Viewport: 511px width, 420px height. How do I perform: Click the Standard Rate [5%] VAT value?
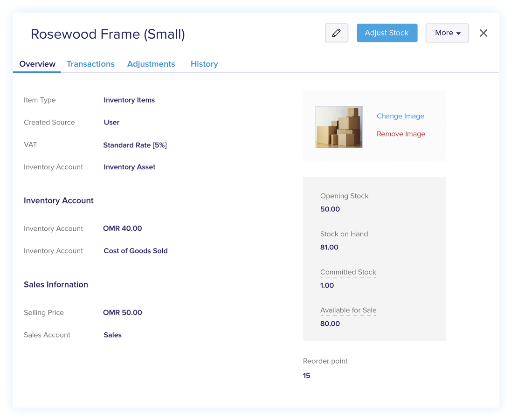pos(135,145)
